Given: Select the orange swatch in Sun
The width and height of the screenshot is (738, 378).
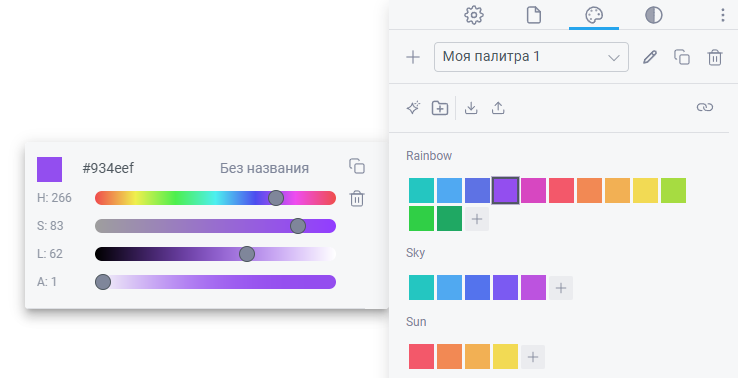Looking at the screenshot, I should 449,356.
